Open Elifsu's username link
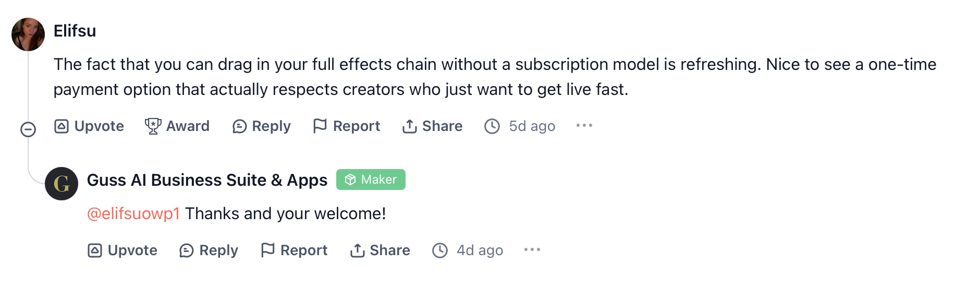 (x=75, y=31)
